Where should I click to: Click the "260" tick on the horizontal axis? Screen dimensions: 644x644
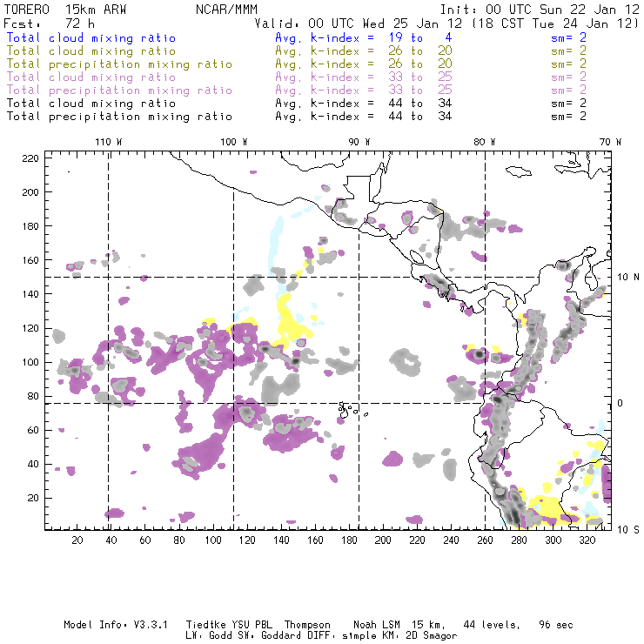[x=485, y=540]
